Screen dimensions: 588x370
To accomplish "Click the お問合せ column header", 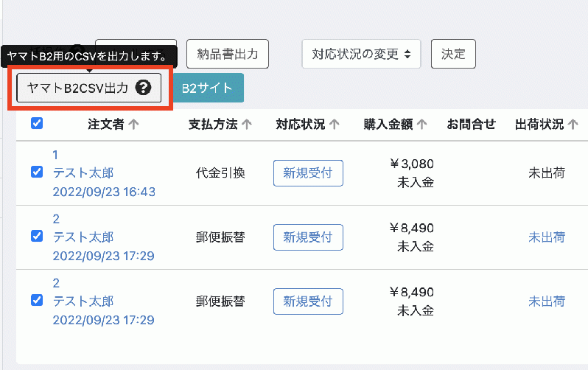I will (x=472, y=125).
